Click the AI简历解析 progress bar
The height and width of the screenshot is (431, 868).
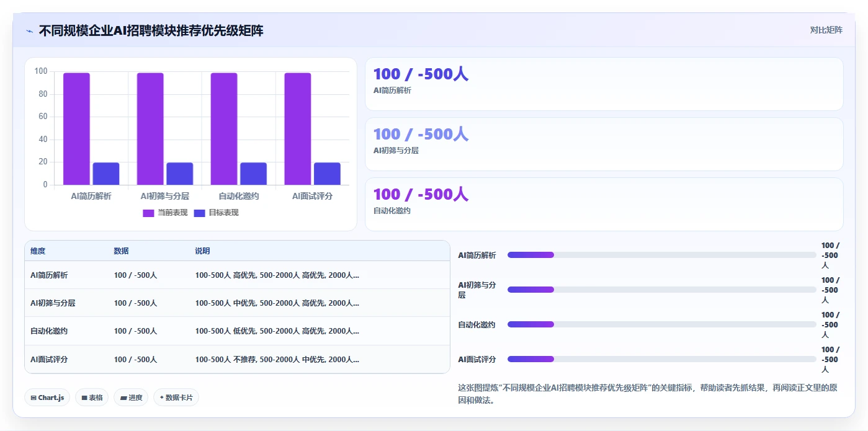coord(662,255)
